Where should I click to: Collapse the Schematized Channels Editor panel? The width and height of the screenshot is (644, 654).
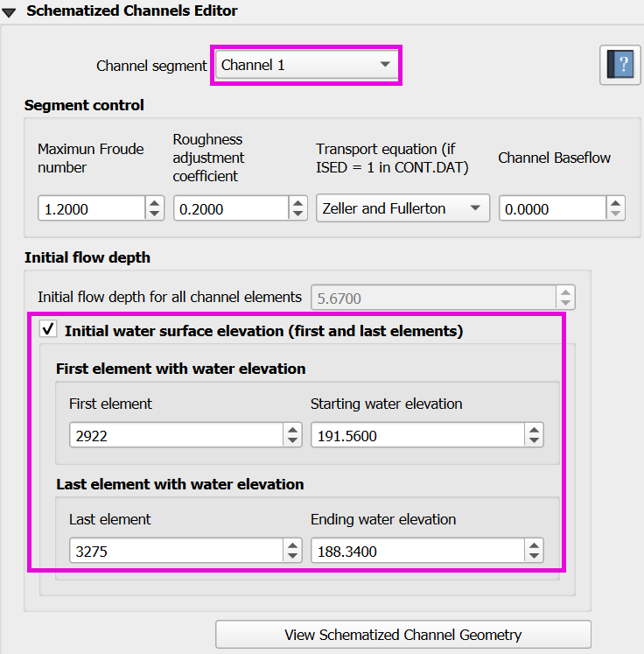click(x=10, y=11)
